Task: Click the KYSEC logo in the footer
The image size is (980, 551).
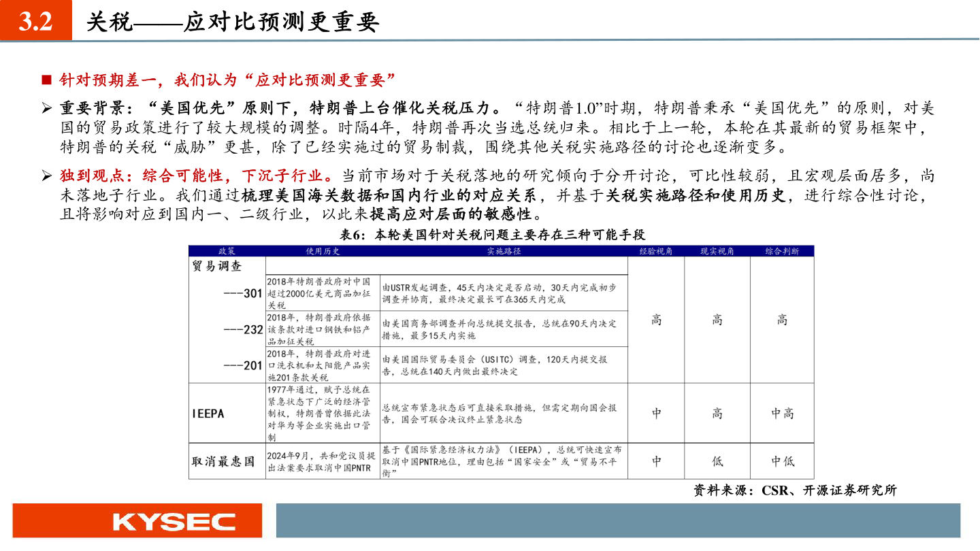Action: coord(174,522)
